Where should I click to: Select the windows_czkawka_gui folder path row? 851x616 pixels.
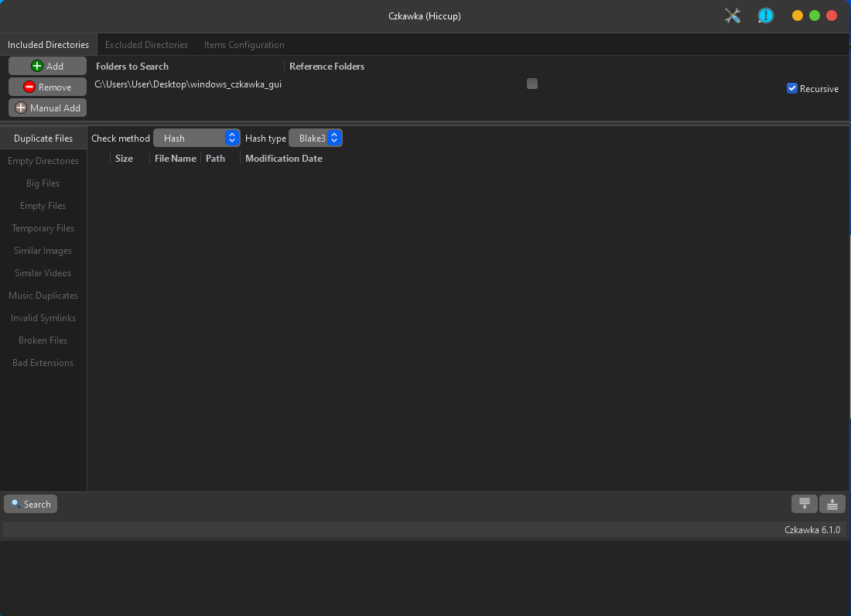(x=188, y=83)
